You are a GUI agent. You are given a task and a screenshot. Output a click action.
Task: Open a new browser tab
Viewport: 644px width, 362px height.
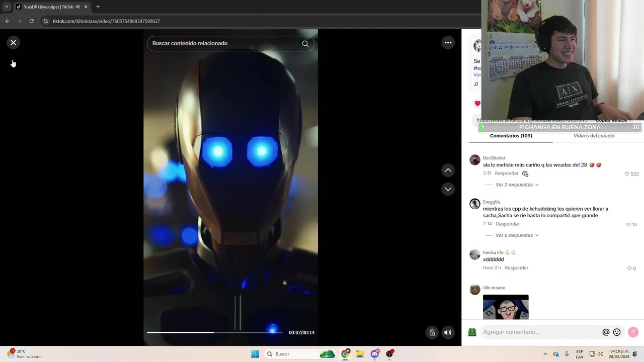coord(98,7)
